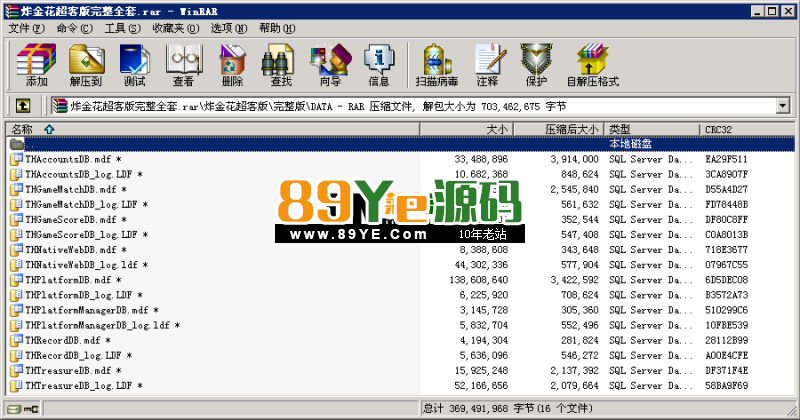Sort by 大小 (Size) column header
This screenshot has height=420, width=800.
[x=466, y=129]
